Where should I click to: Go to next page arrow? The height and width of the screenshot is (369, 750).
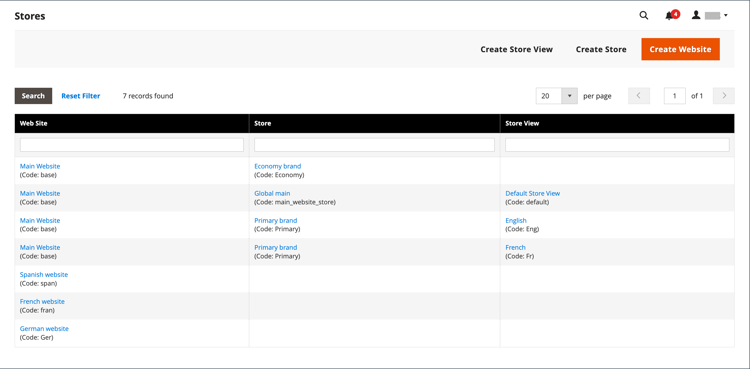click(724, 96)
